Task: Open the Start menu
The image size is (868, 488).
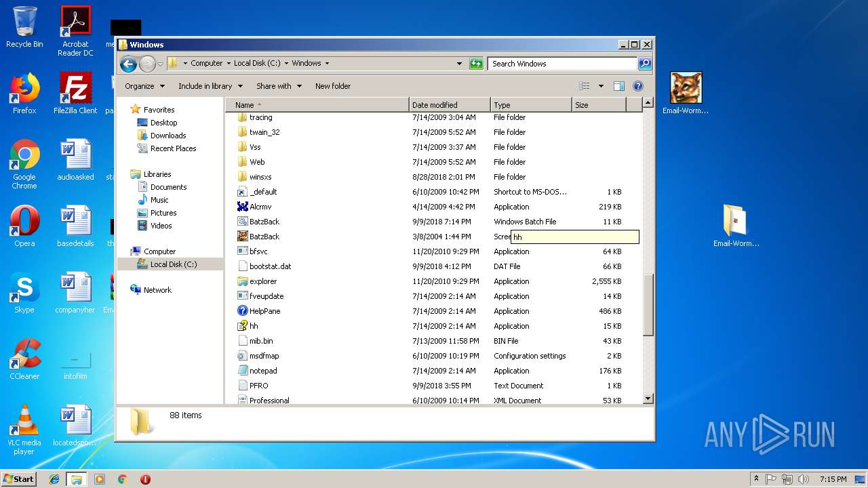Action: tap(19, 479)
